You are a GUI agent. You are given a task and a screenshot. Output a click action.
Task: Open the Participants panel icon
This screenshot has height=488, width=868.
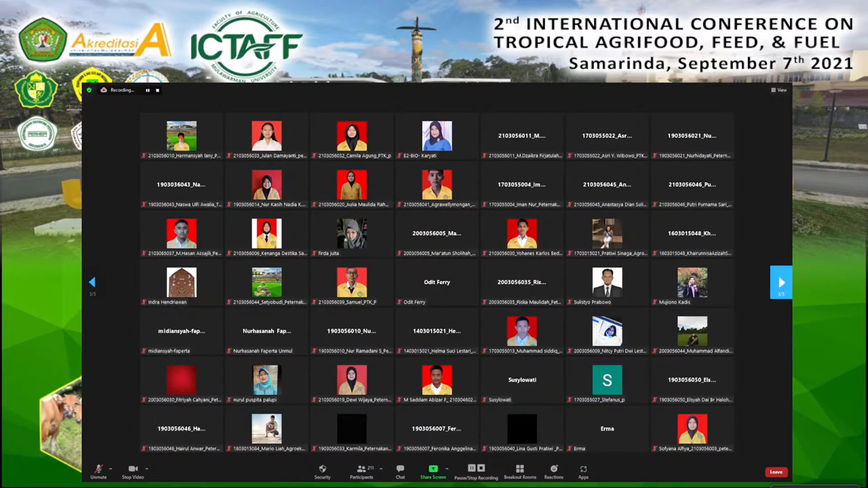[361, 469]
